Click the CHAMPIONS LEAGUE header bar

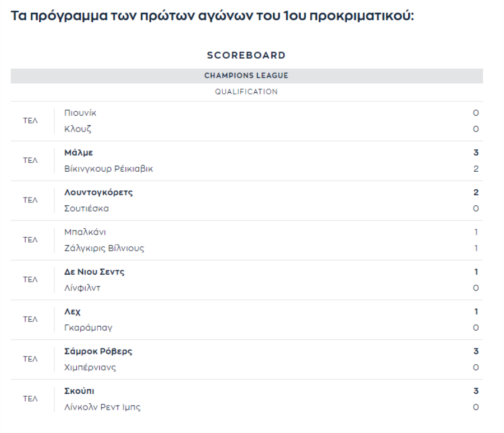tap(246, 76)
